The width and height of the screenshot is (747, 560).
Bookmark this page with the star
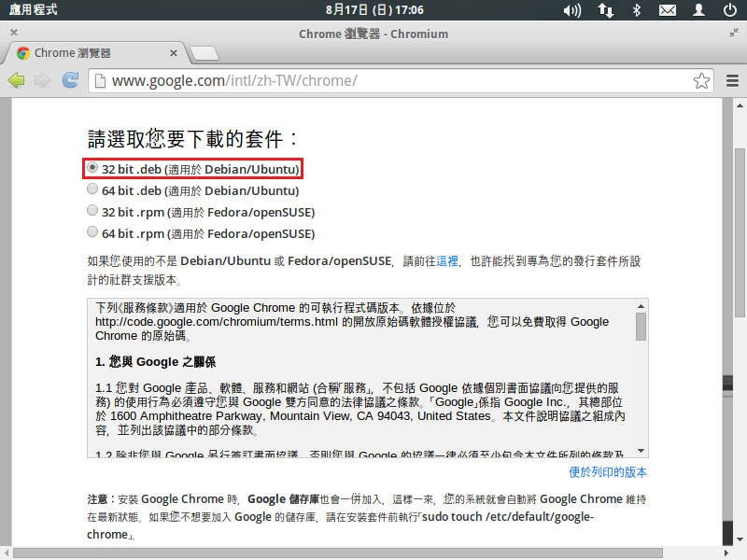pos(701,80)
